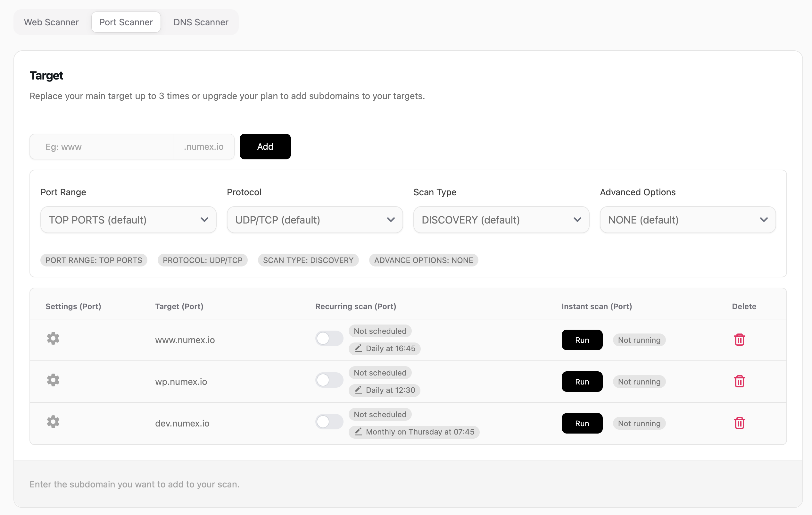This screenshot has width=812, height=515.
Task: Edit the Daily at 12:30 schedule
Action: [385, 390]
